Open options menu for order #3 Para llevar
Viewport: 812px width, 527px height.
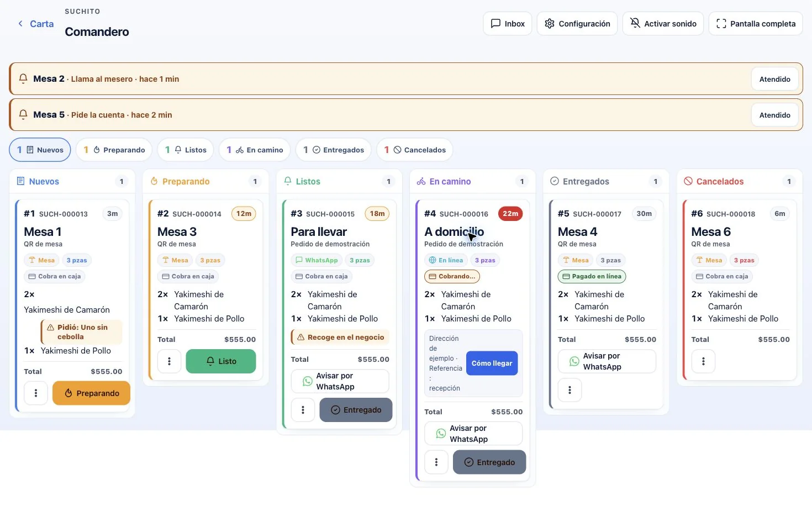pyautogui.click(x=303, y=410)
